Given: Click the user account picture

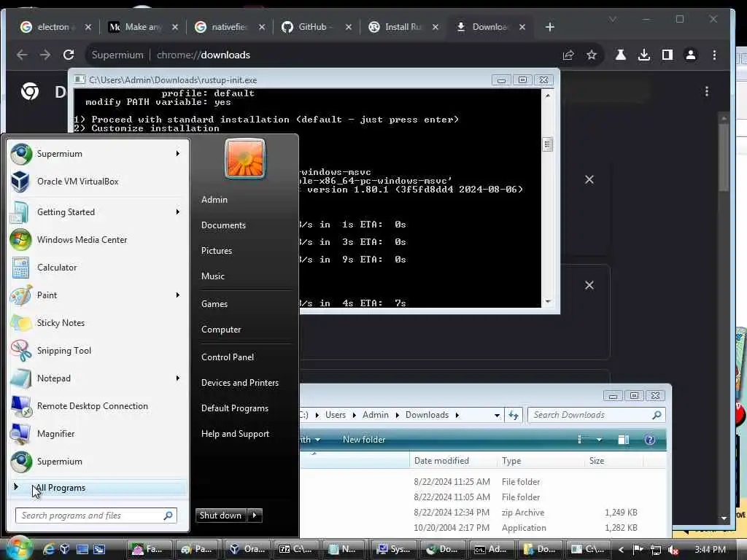Looking at the screenshot, I should 245,158.
